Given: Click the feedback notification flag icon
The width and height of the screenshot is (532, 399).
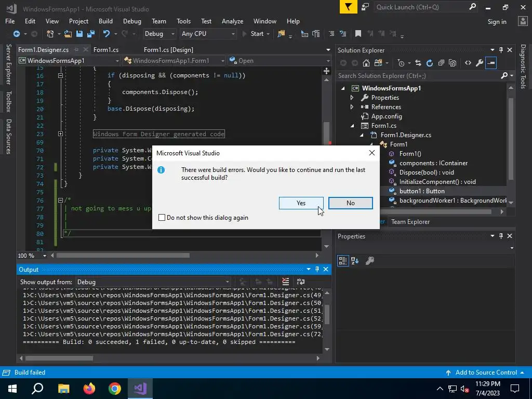Looking at the screenshot, I should pos(349,7).
